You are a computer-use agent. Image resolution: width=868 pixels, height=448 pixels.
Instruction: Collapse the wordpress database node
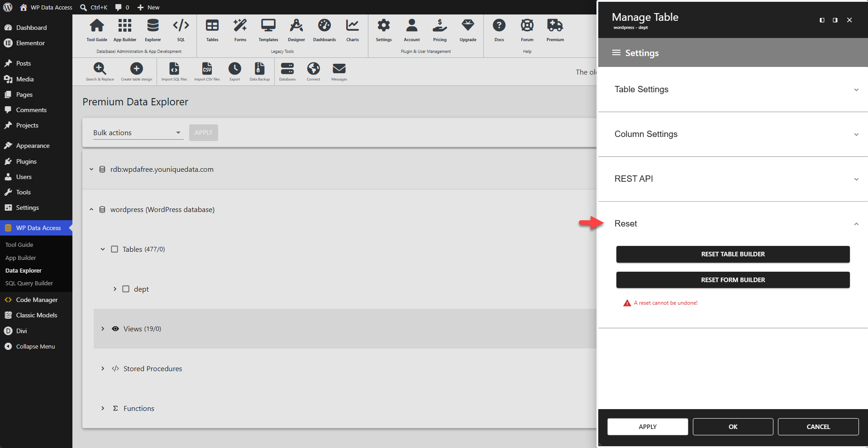(x=91, y=209)
